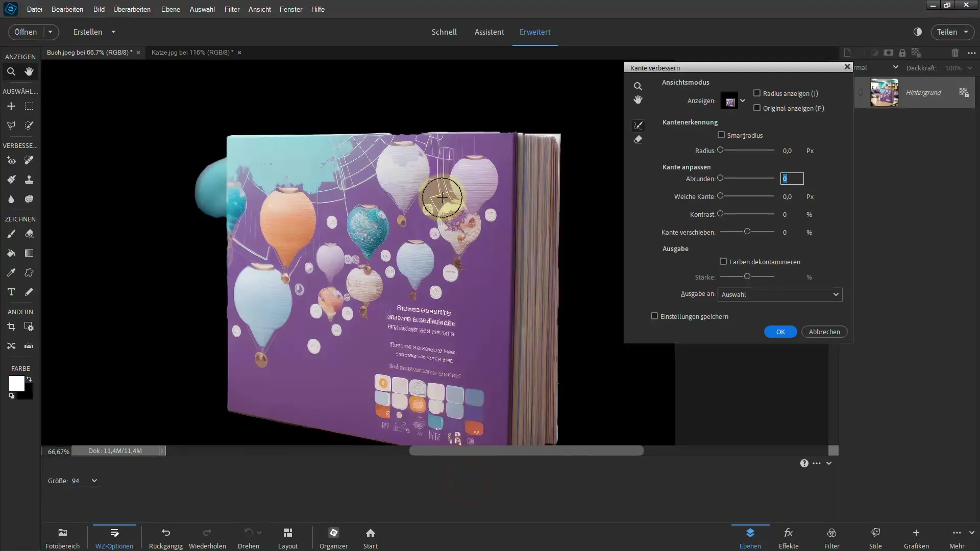The width and height of the screenshot is (980, 551).
Task: Open the Ausgabe an dropdown
Action: (x=780, y=294)
